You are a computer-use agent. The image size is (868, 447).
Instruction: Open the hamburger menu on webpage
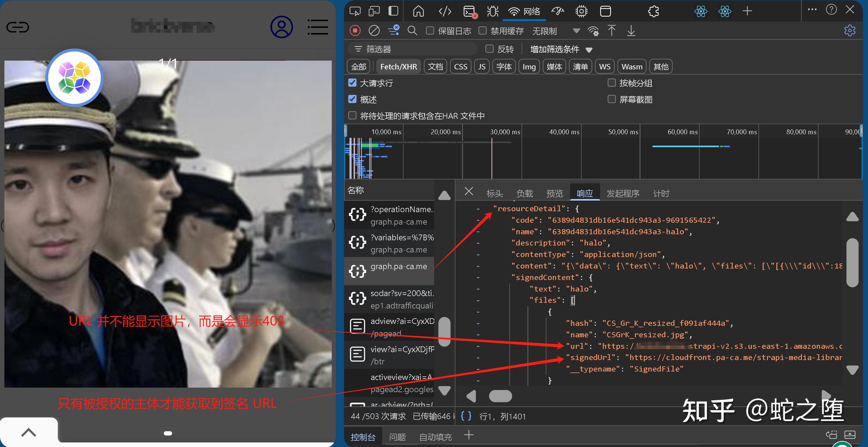coord(317,27)
